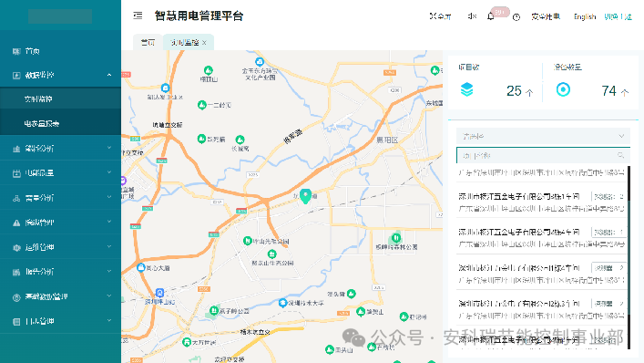Viewport: 644px width, 363px height.
Task: Click the 松子坑森林公园 map marker
Action: (x=396, y=238)
